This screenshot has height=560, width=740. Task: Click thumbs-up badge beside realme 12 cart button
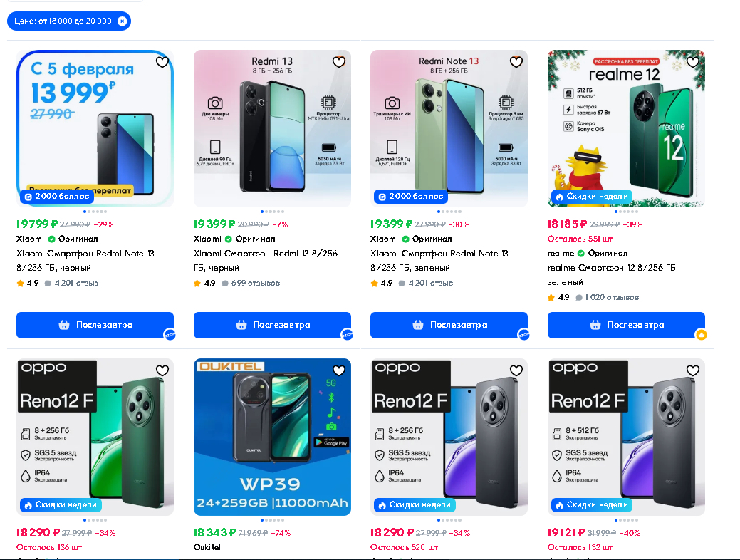click(x=701, y=334)
